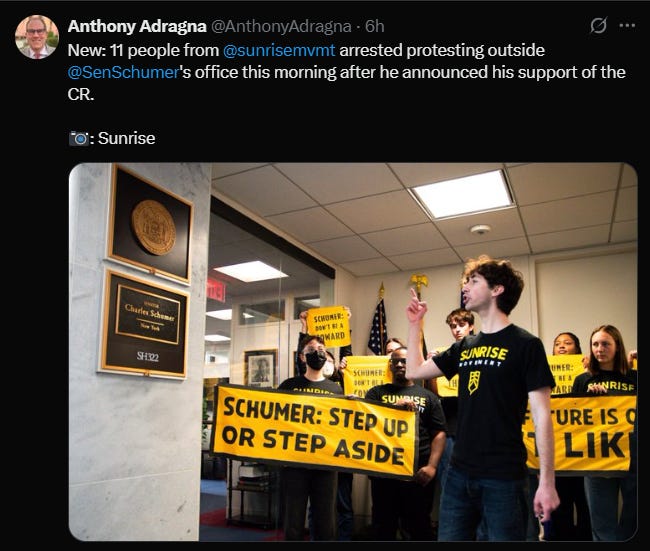Click the Step Up or Step Aside banner
650x551 pixels.
coord(315,431)
